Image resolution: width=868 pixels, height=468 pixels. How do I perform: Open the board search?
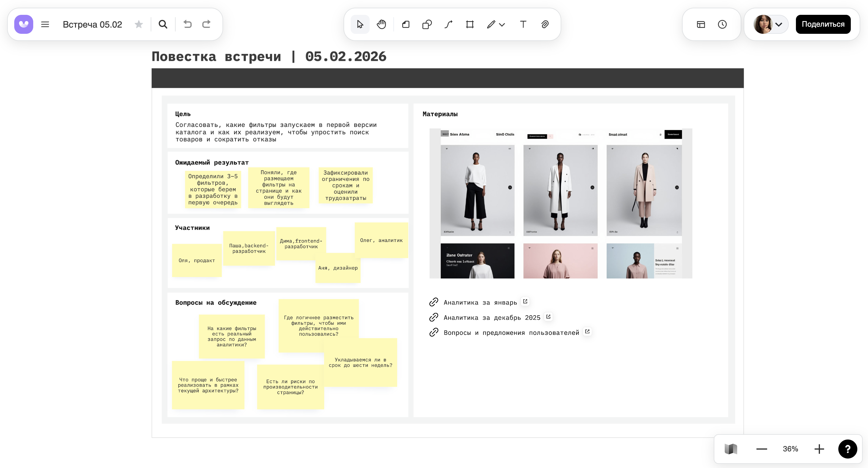pos(163,24)
